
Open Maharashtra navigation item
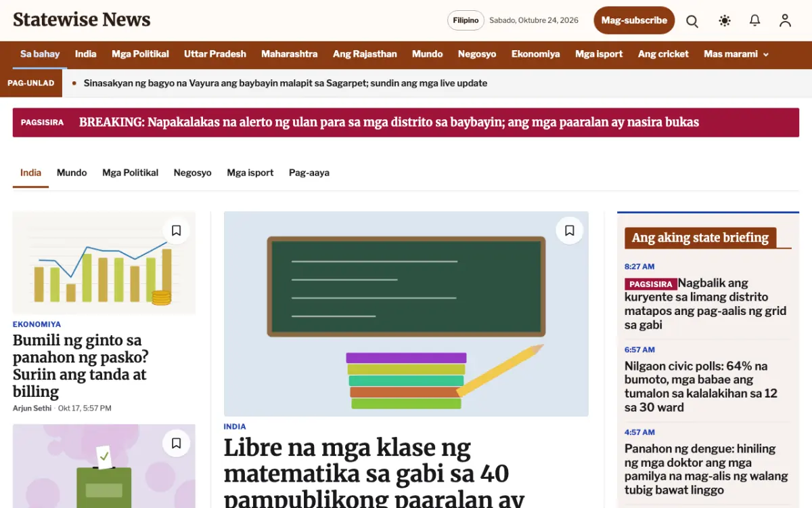pos(290,54)
